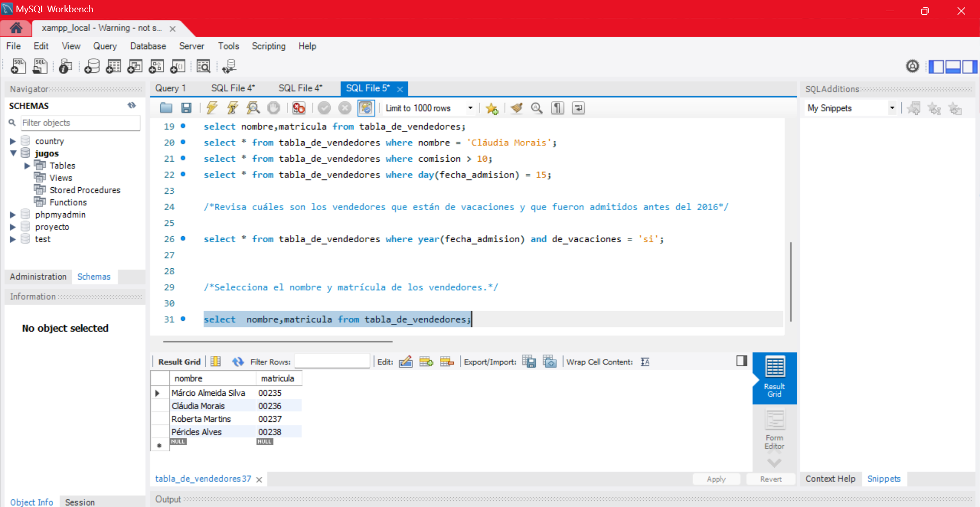Create new view toolbar icon
The width and height of the screenshot is (980, 507).
(x=135, y=66)
